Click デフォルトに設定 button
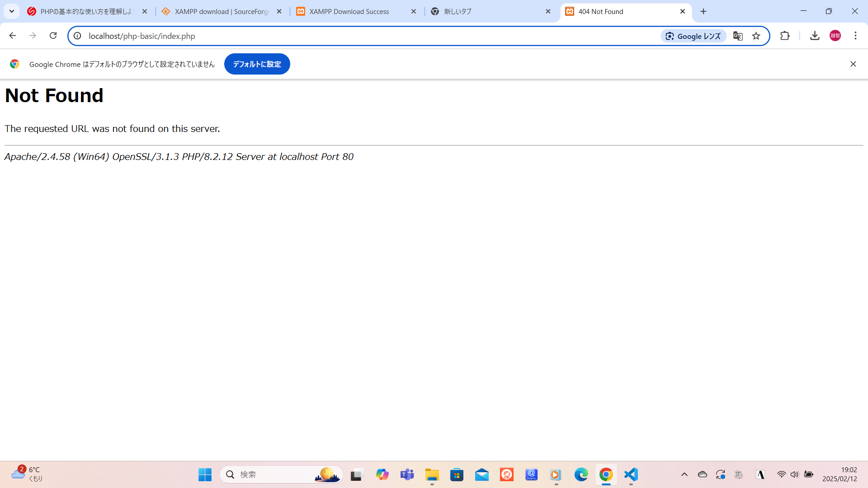Image resolution: width=868 pixels, height=488 pixels. click(x=257, y=64)
